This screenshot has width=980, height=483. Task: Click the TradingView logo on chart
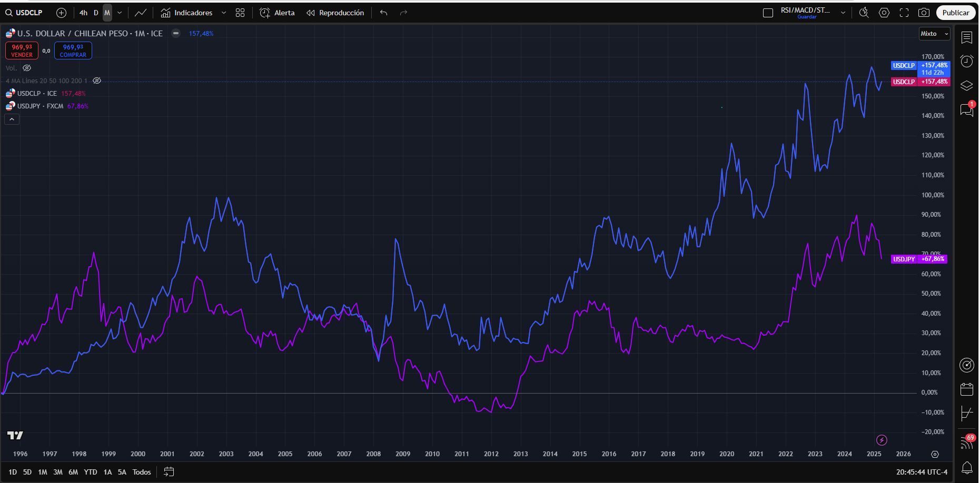(x=15, y=435)
